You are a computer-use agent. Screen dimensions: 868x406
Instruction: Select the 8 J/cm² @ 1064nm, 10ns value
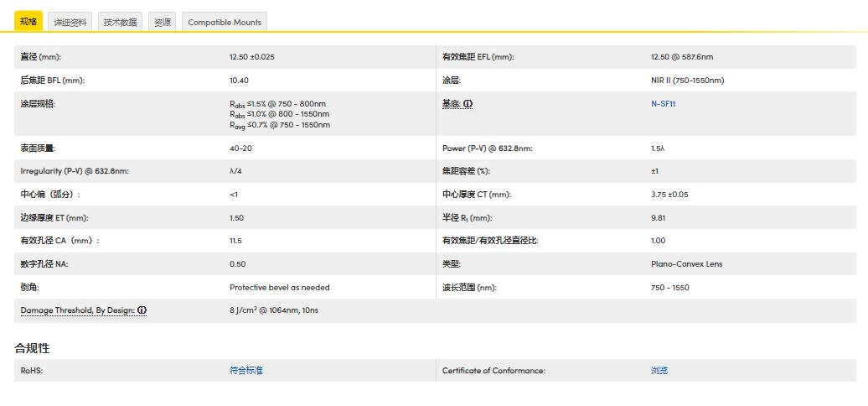point(274,310)
